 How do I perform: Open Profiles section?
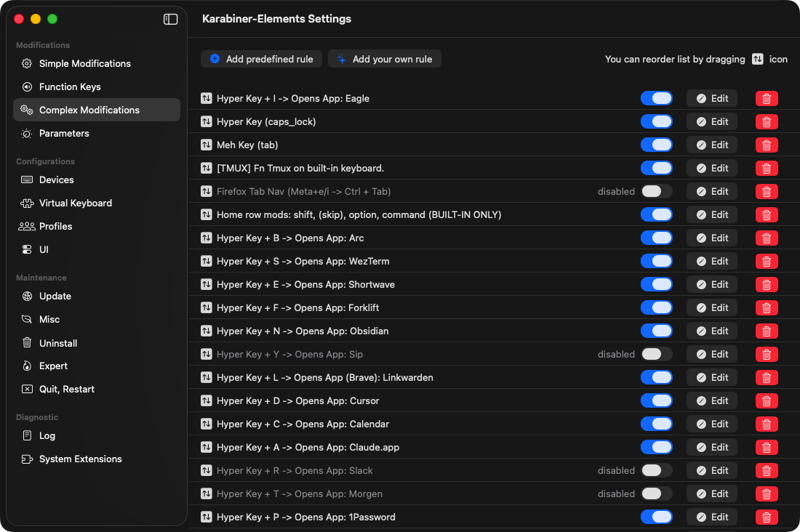97,227
